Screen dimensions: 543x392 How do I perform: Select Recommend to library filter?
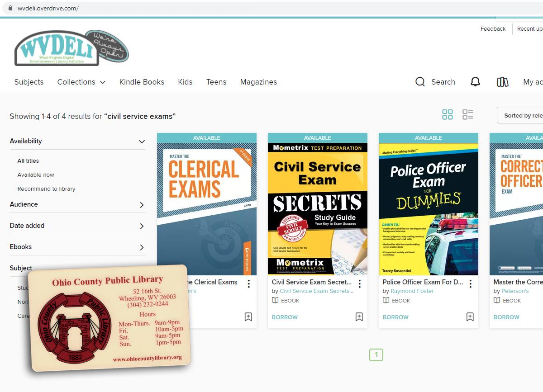pos(46,189)
